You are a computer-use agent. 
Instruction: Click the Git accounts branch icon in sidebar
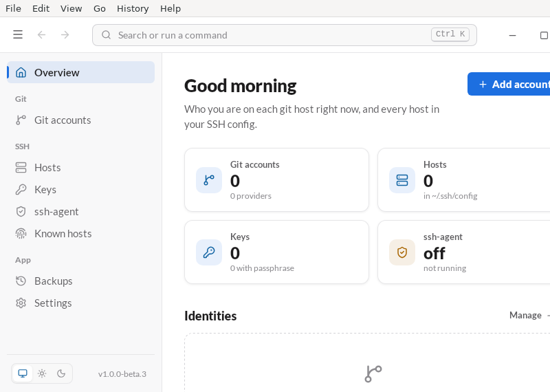click(x=21, y=120)
